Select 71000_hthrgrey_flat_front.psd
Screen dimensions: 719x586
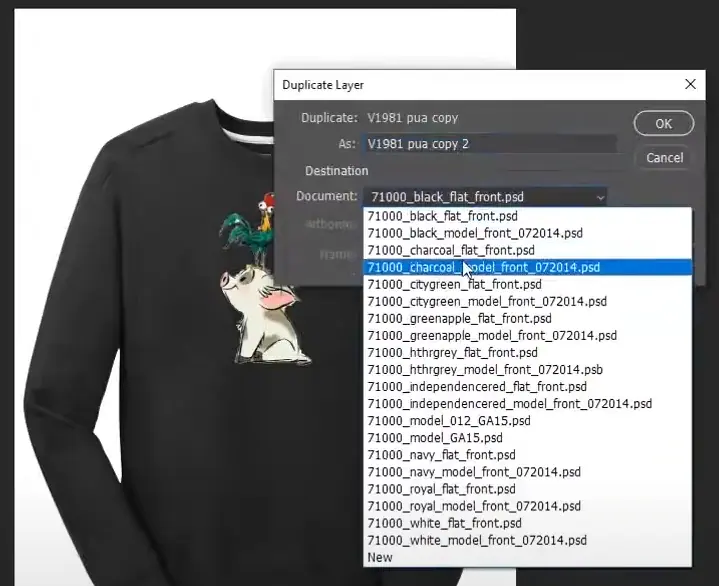tap(527, 353)
